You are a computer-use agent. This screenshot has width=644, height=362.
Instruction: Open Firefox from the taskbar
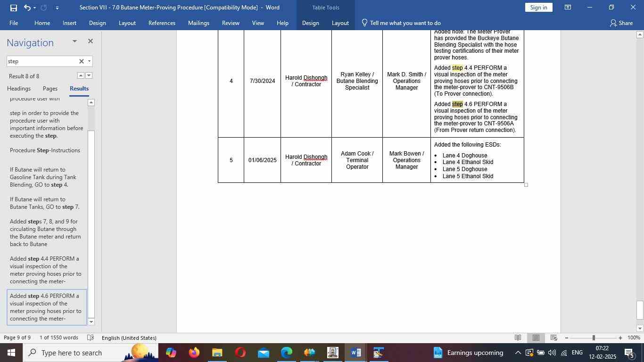point(194,353)
